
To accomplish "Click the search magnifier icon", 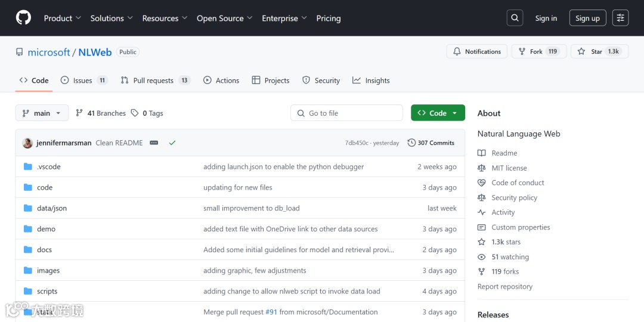I will 515,18.
